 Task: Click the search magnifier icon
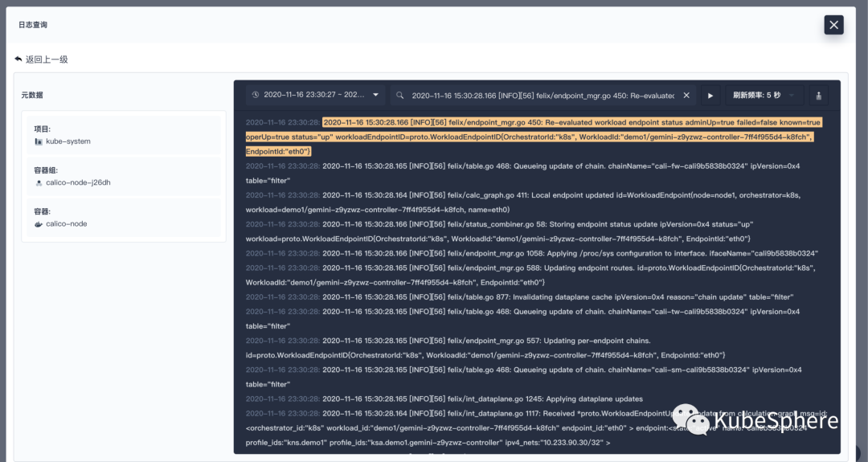pyautogui.click(x=399, y=95)
